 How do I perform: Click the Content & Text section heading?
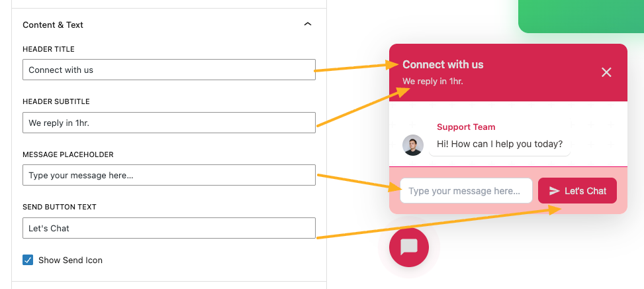53,25
